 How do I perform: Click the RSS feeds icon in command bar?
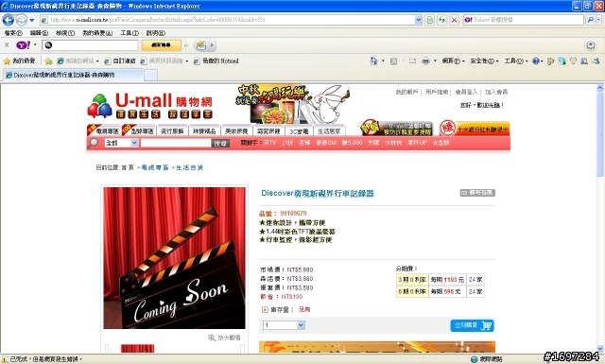(393, 61)
